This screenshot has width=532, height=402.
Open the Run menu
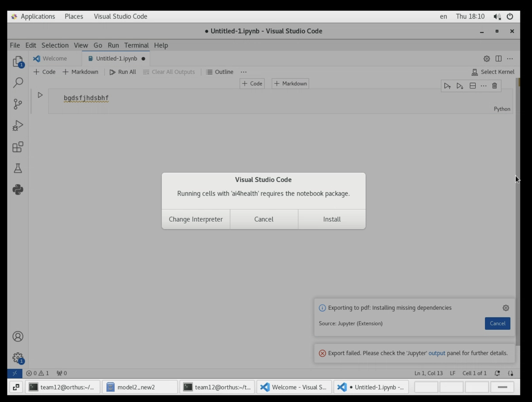pyautogui.click(x=113, y=45)
